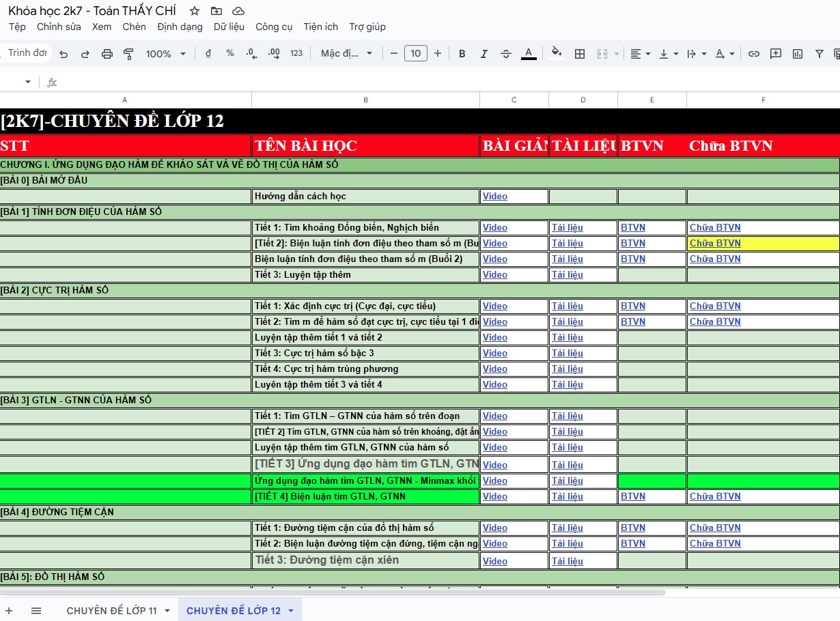The height and width of the screenshot is (621, 840).
Task: Click the font size input field
Action: click(415, 53)
